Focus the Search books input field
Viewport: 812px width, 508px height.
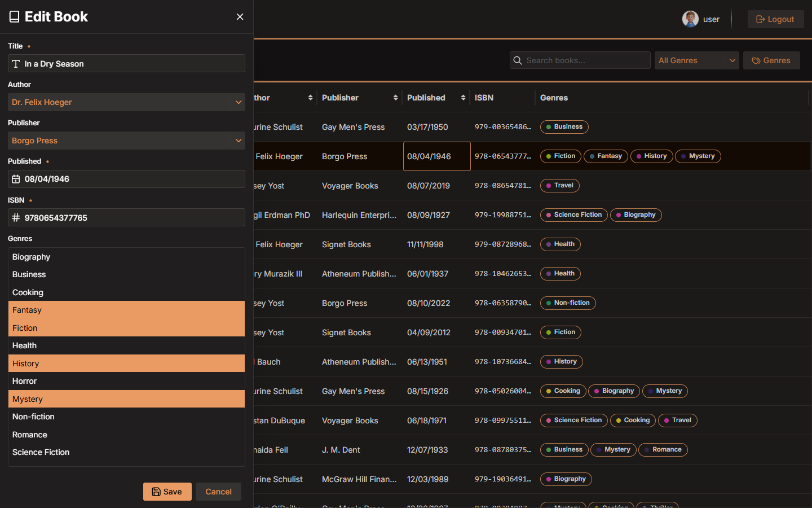coord(586,60)
